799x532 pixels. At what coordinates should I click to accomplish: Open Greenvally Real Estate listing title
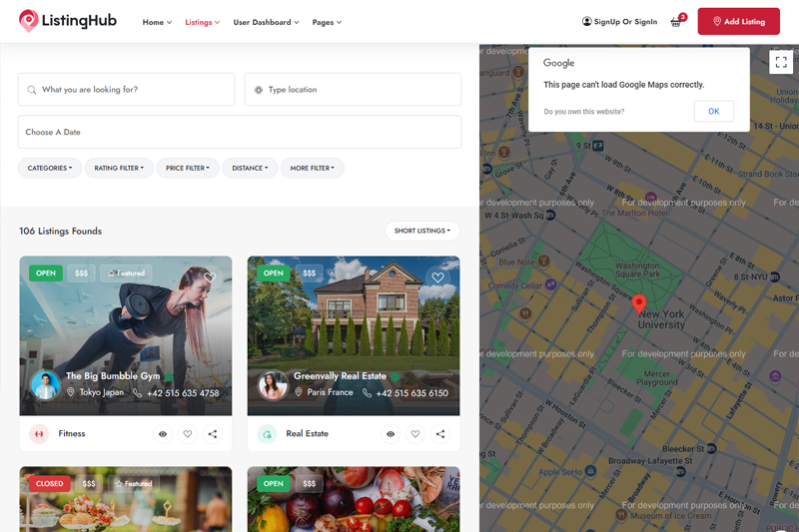coord(340,375)
